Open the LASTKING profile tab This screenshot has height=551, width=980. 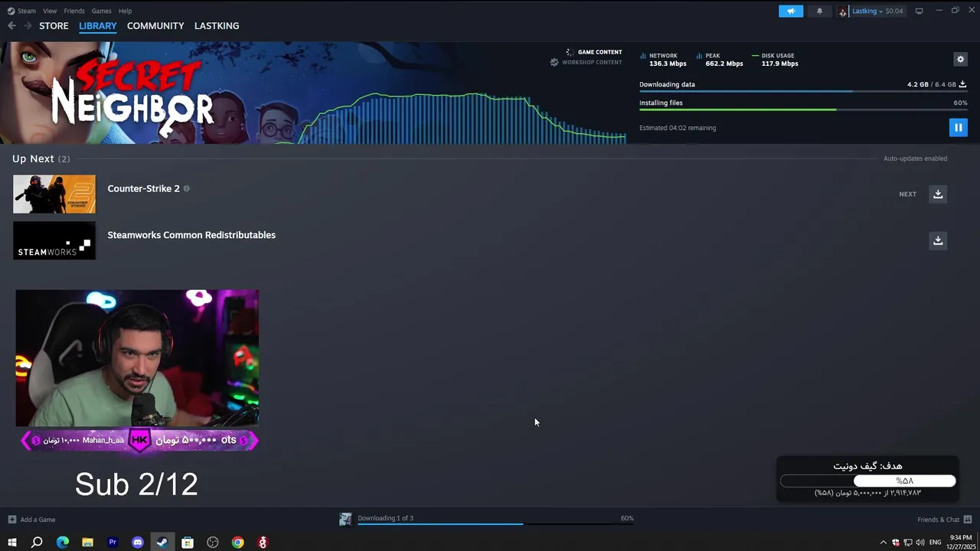coord(217,25)
